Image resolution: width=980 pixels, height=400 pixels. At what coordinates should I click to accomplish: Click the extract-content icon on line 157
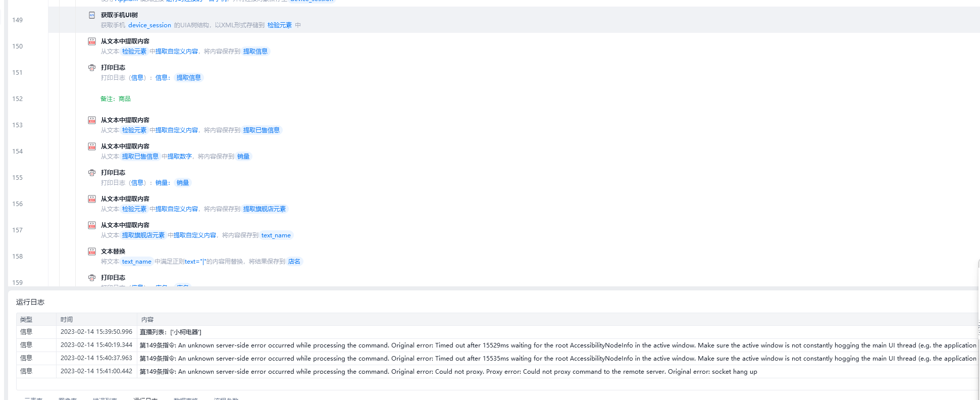coord(92,225)
